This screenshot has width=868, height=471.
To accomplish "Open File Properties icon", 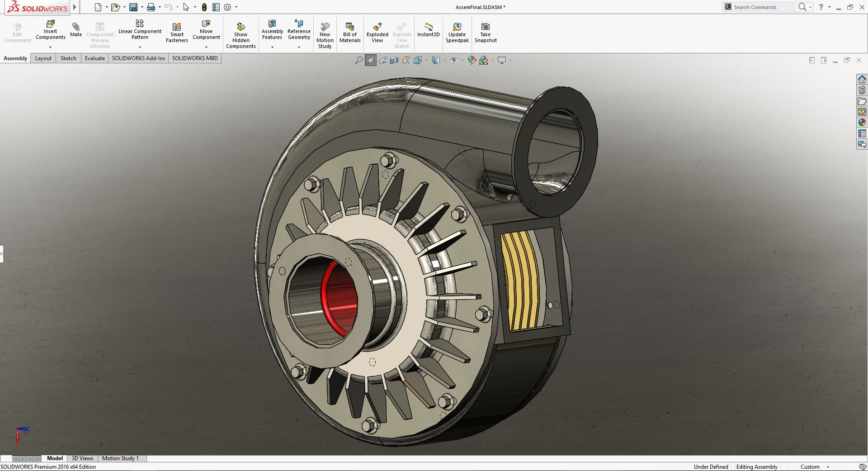I will coord(216,7).
